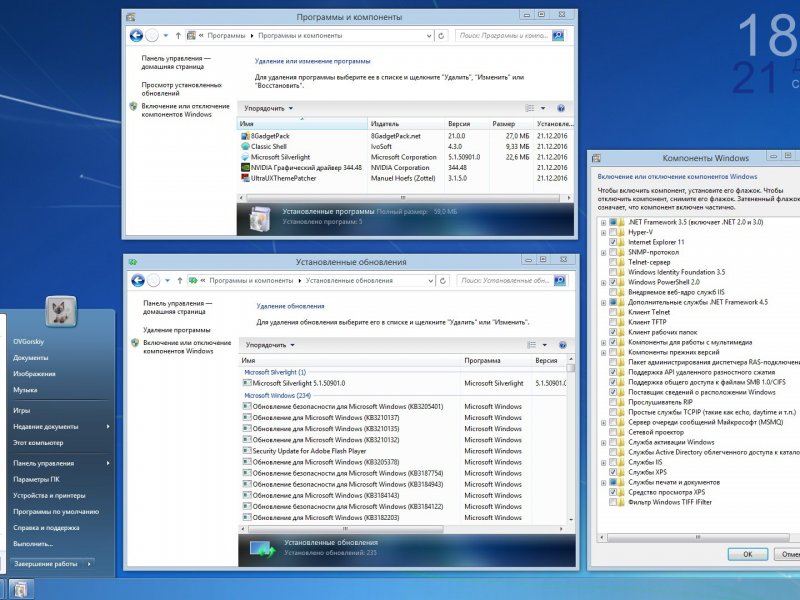Viewport: 800px width, 600px height.
Task: Go back in the Программы и компоненты window
Action: tap(136, 35)
